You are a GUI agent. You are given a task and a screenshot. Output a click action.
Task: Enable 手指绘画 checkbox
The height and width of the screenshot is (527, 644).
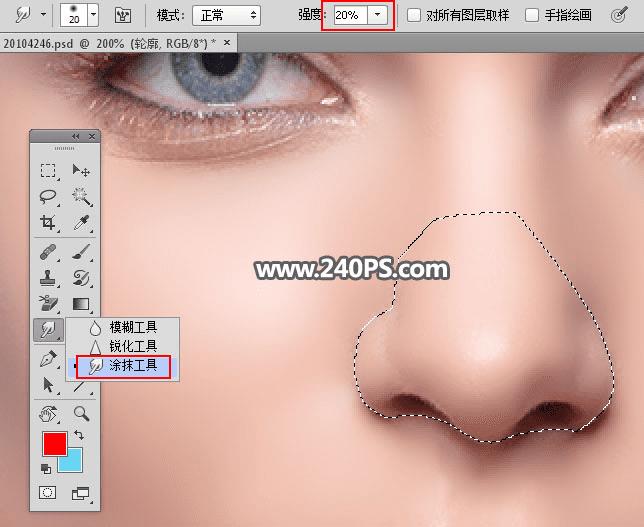pyautogui.click(x=532, y=15)
